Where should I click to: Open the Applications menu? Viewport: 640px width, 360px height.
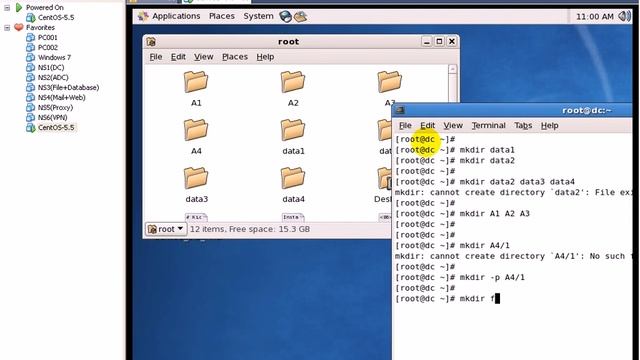coord(176,16)
